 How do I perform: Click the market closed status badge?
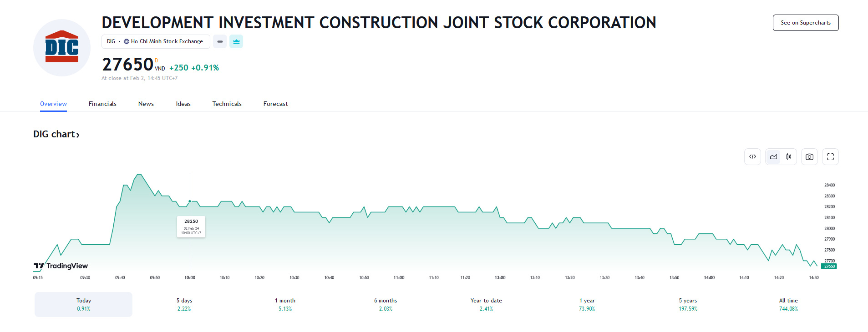pos(220,41)
